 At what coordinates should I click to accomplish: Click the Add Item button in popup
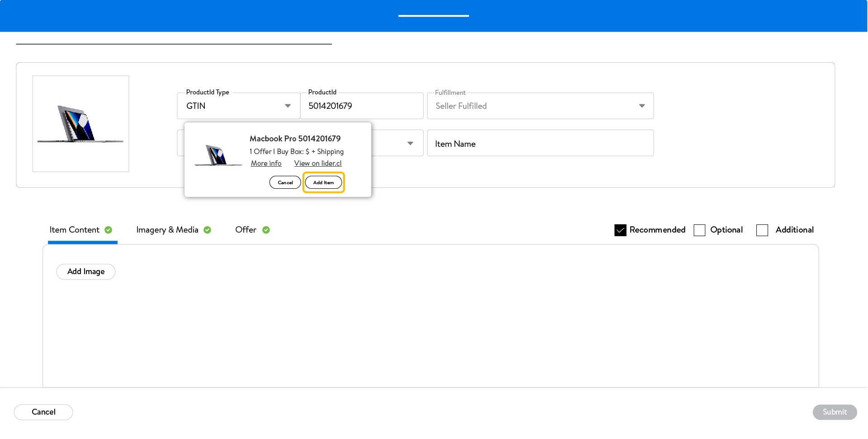tap(323, 182)
